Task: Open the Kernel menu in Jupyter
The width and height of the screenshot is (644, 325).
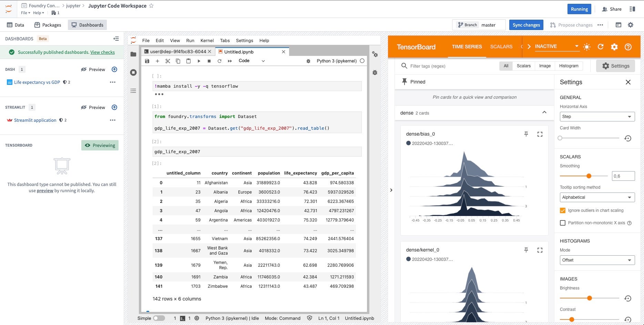Action: 207,40
